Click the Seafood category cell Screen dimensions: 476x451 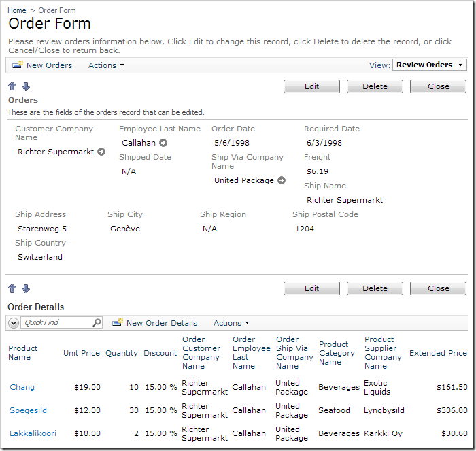pyautogui.click(x=334, y=410)
